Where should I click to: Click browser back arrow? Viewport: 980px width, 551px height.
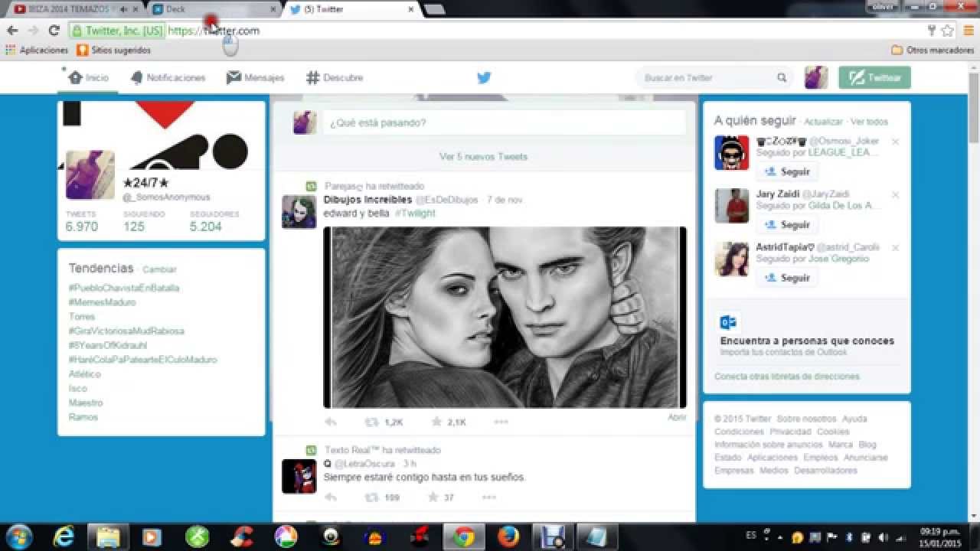pyautogui.click(x=12, y=31)
